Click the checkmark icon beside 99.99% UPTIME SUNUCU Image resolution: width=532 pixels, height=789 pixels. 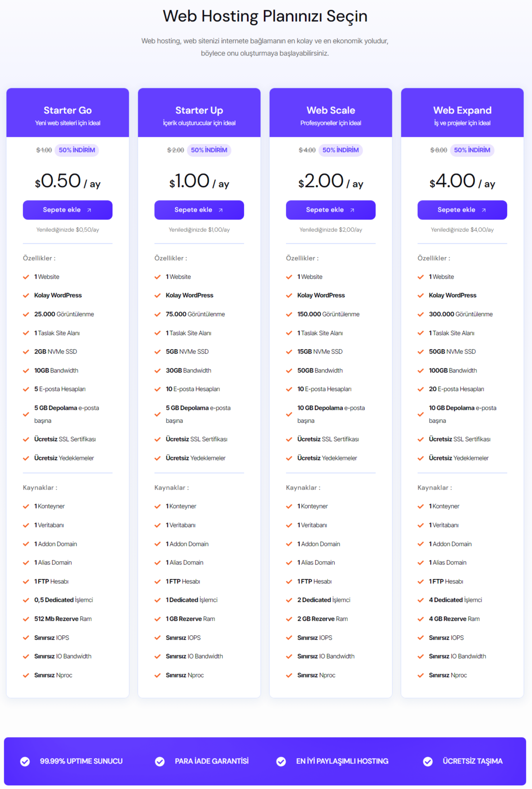[x=25, y=761]
